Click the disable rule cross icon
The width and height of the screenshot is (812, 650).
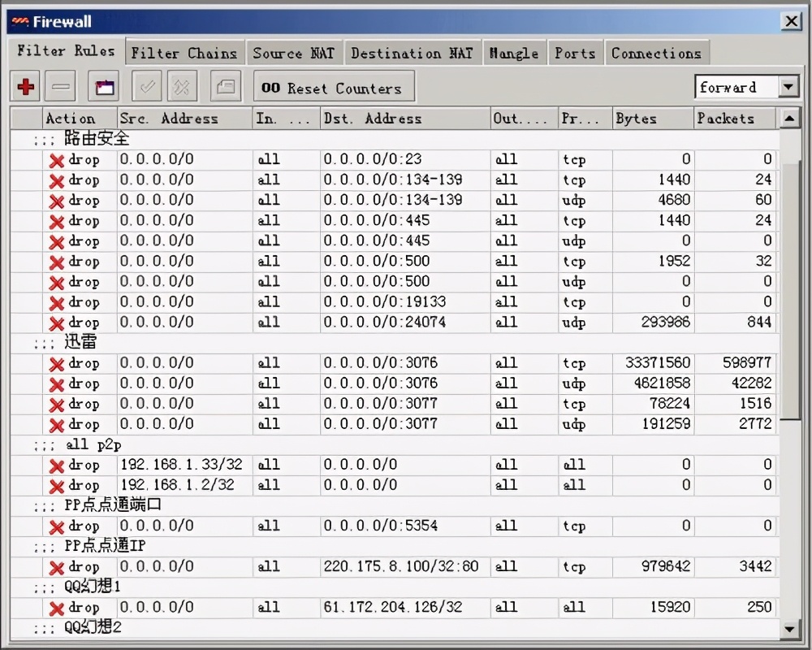[183, 87]
